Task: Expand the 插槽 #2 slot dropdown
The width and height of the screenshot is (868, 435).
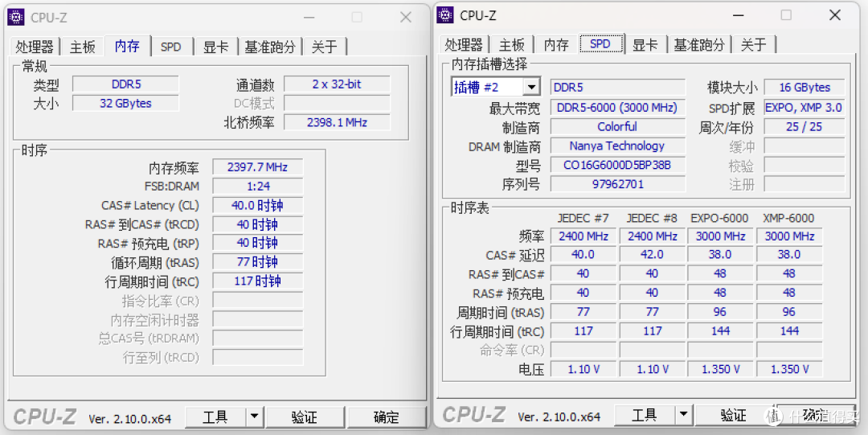Action: tap(531, 87)
